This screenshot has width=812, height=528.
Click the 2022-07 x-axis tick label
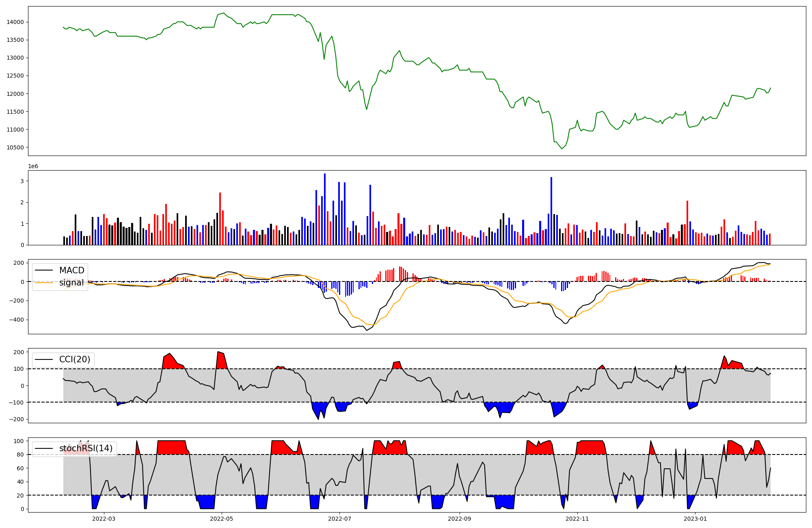[339, 519]
